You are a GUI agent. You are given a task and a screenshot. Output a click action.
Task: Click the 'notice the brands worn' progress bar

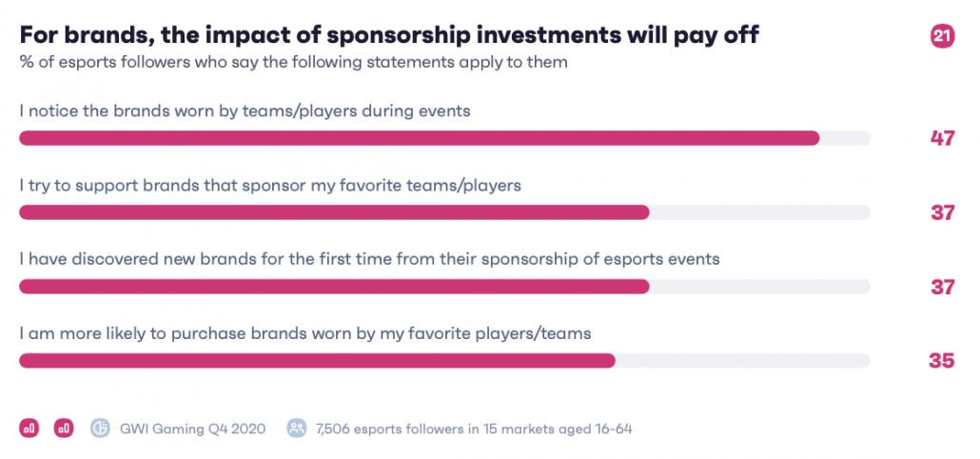[444, 138]
